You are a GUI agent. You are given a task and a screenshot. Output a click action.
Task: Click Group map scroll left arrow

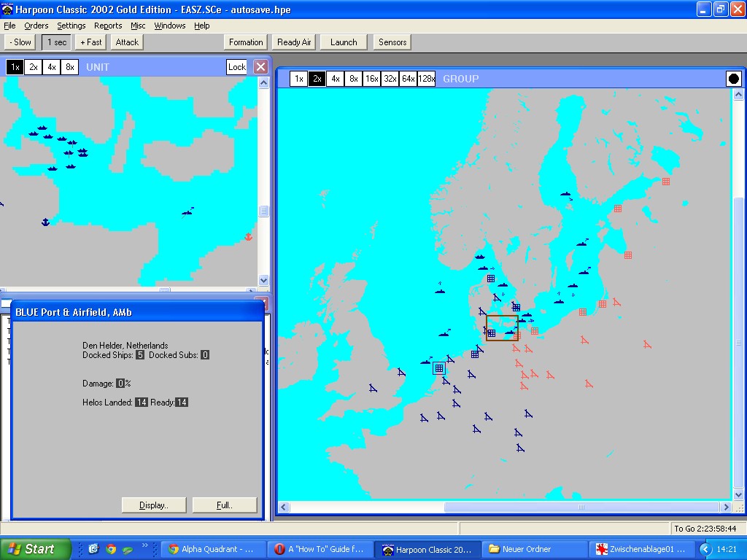tap(284, 507)
